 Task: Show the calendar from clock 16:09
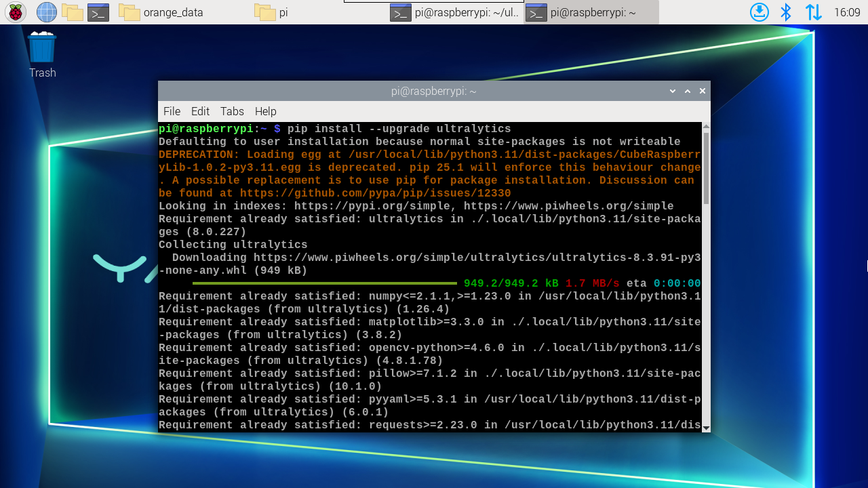847,12
